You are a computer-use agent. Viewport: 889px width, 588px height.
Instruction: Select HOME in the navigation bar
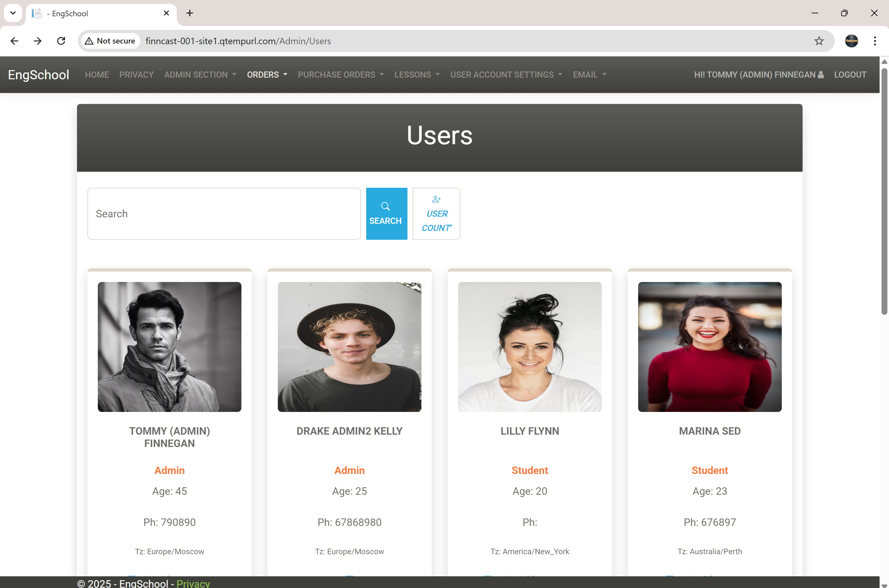pos(97,75)
